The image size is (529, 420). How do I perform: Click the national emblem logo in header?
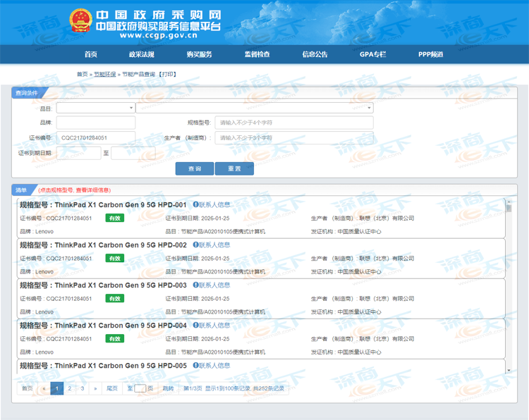click(x=80, y=20)
